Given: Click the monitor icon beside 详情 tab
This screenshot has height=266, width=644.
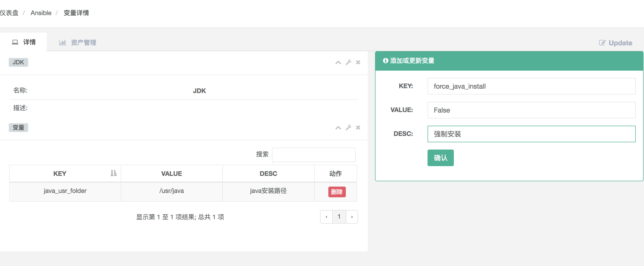Looking at the screenshot, I should (x=16, y=42).
